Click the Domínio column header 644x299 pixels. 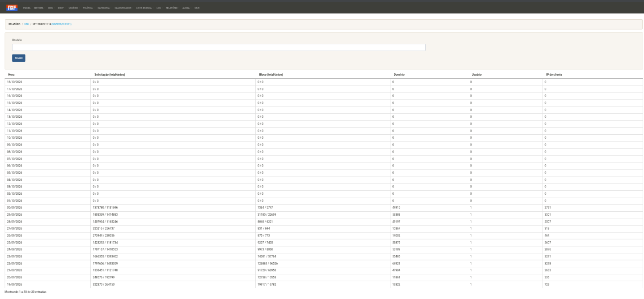(x=399, y=74)
